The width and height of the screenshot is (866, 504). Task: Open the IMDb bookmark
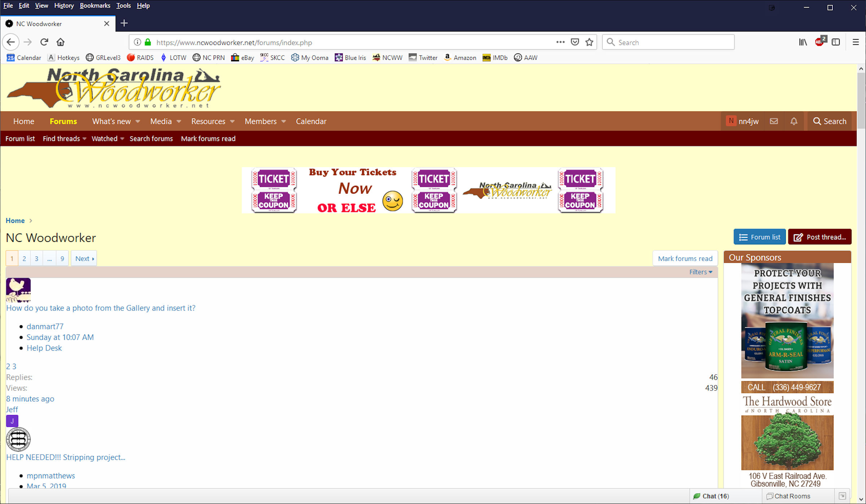click(495, 58)
